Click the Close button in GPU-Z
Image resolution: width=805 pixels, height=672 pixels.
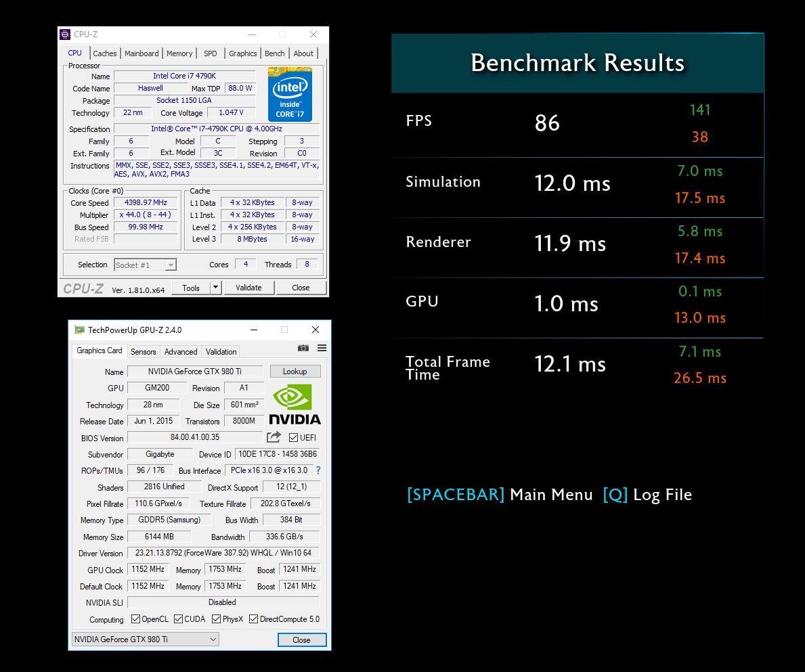pos(301,640)
